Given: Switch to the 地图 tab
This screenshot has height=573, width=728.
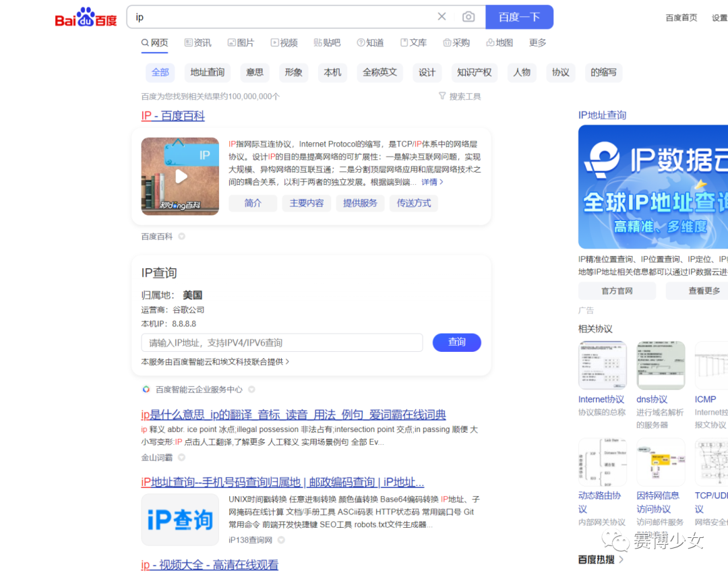Looking at the screenshot, I should 499,42.
